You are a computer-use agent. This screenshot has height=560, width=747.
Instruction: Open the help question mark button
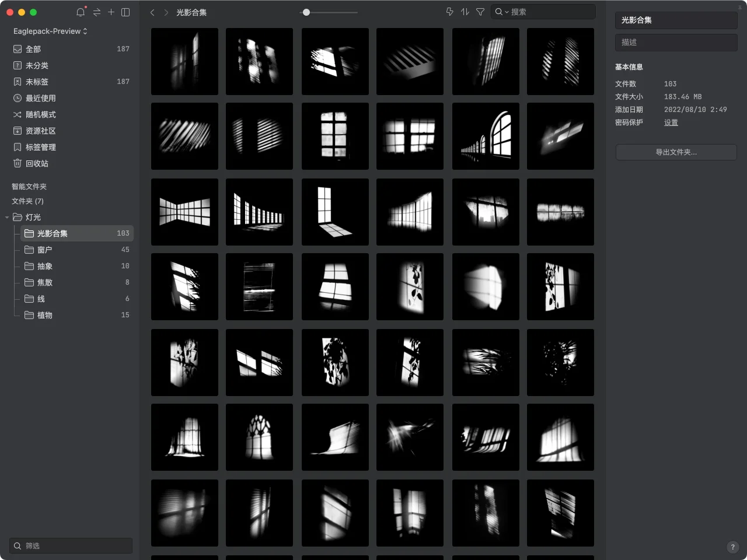tap(733, 547)
